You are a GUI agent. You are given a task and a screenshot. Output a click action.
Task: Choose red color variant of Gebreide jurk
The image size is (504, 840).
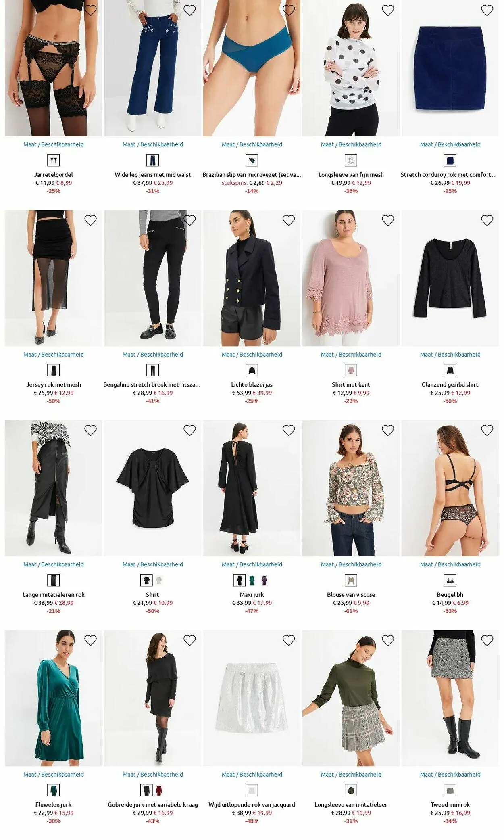pyautogui.click(x=159, y=790)
